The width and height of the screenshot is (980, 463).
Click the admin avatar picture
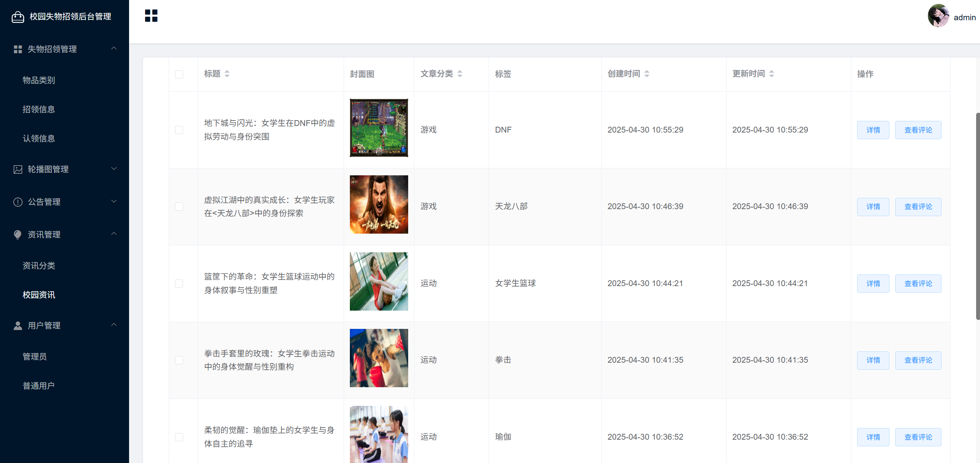[938, 16]
